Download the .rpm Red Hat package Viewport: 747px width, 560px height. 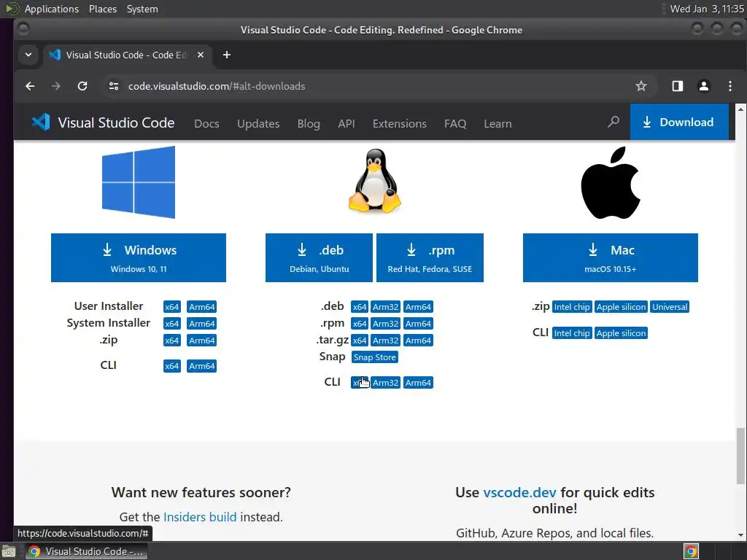coord(430,257)
